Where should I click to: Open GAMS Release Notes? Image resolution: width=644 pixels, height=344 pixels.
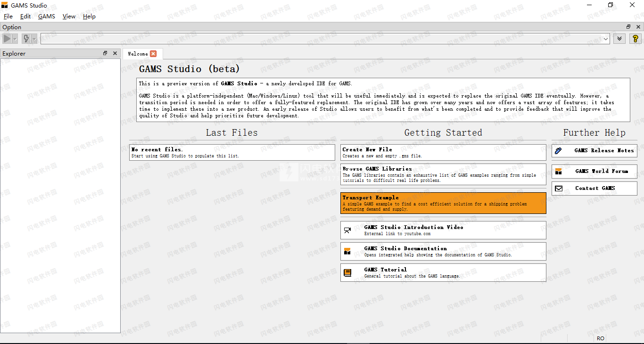(x=594, y=151)
